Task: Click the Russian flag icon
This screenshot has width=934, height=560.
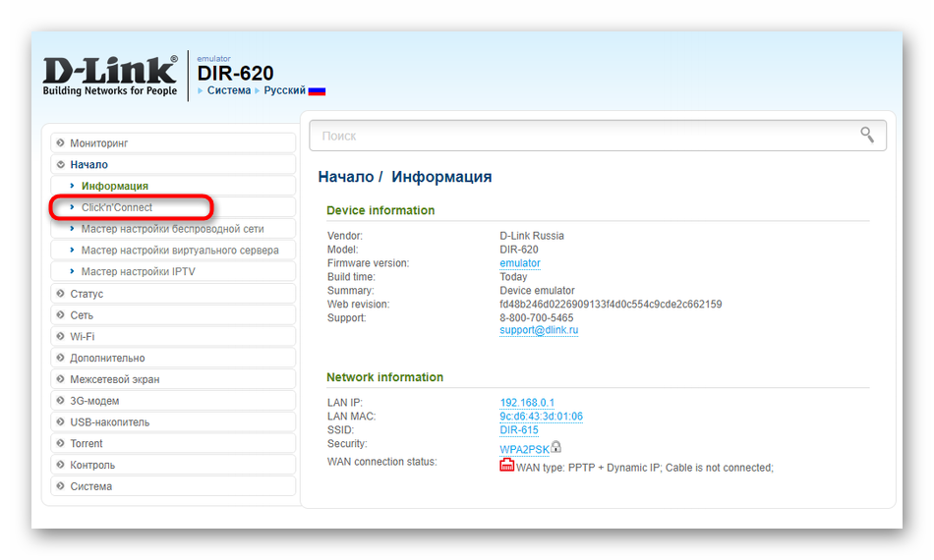Action: tap(317, 90)
